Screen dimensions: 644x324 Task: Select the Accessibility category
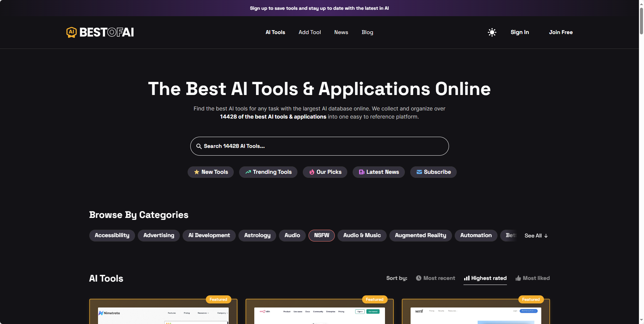(x=112, y=235)
